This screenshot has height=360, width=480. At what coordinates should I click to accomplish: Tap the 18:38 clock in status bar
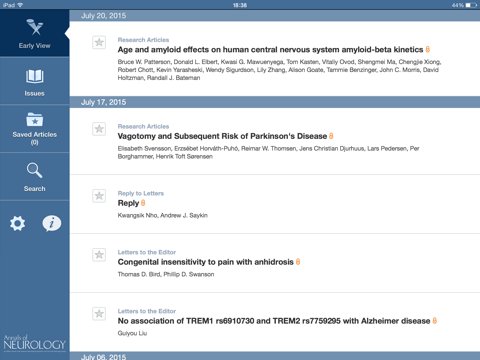(240, 5)
